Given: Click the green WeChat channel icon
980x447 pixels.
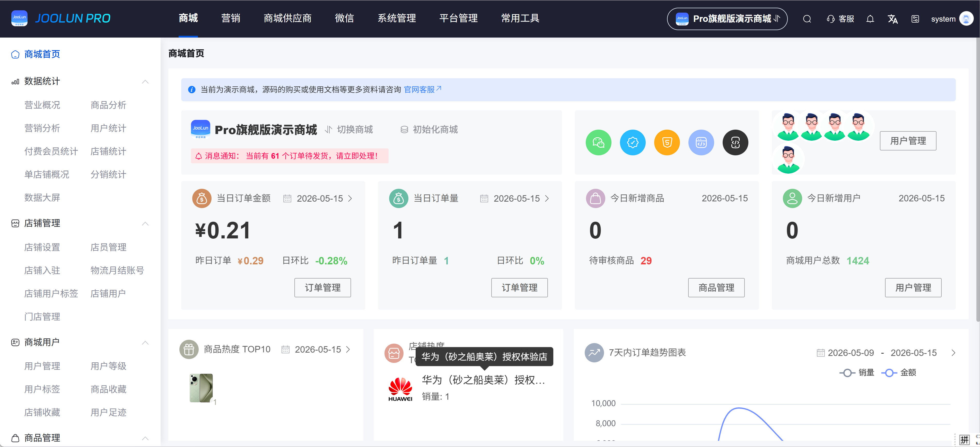Looking at the screenshot, I should click(598, 142).
